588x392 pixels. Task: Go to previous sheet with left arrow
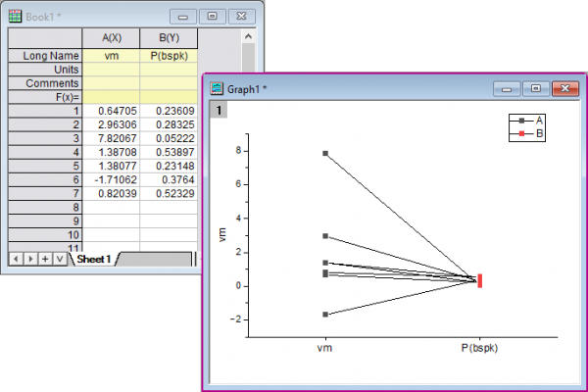(x=16, y=259)
